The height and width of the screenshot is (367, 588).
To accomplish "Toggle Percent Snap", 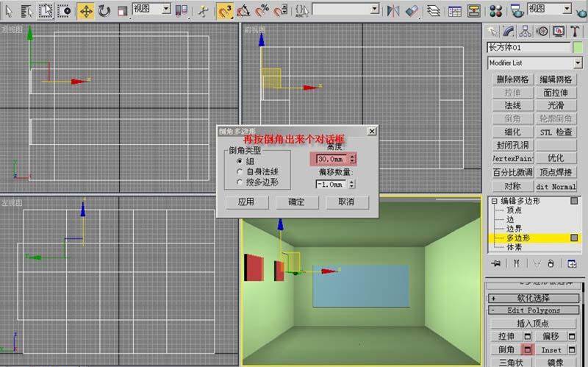I will 262,11.
